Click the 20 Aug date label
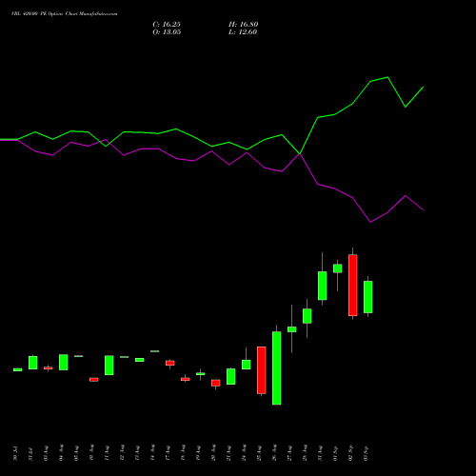 click(x=213, y=453)
